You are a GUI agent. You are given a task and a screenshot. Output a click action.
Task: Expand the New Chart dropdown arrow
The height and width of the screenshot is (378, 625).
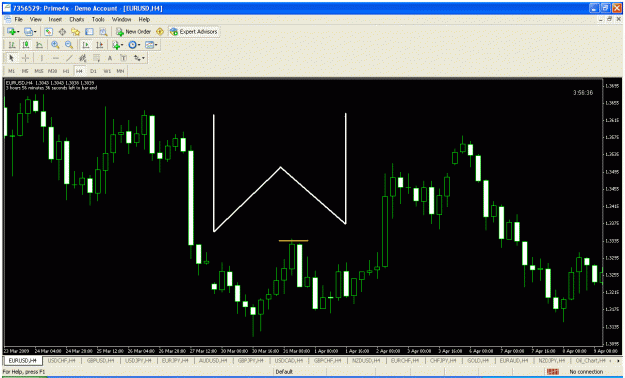18,32
